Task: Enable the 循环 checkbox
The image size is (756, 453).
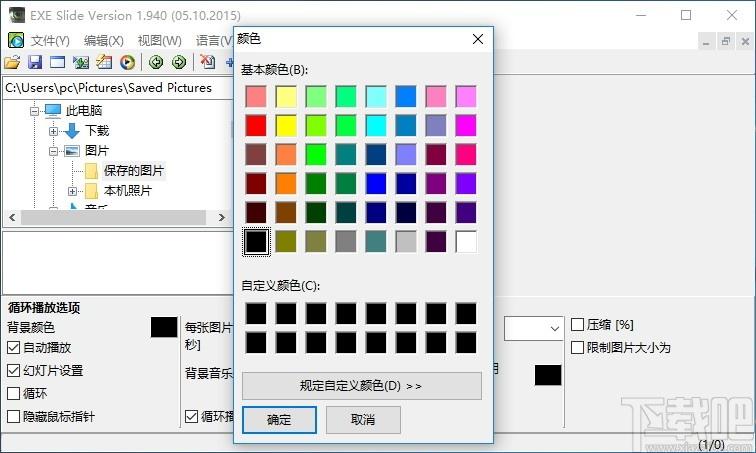Action: (14, 394)
